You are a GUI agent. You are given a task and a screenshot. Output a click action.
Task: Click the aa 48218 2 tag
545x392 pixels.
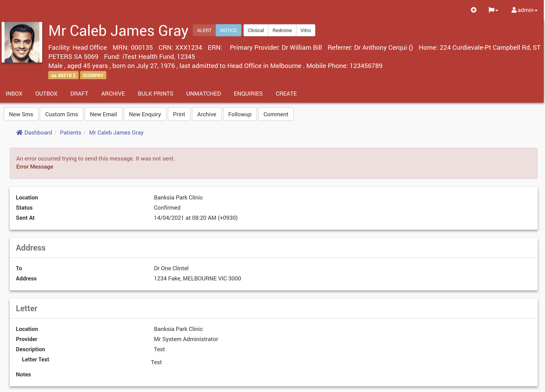pos(63,75)
